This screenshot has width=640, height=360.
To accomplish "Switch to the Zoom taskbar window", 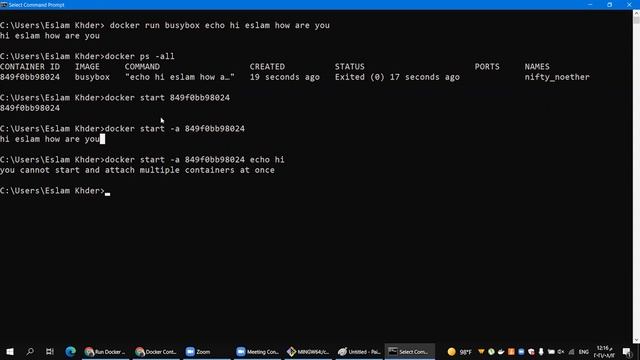I will [x=207, y=351].
